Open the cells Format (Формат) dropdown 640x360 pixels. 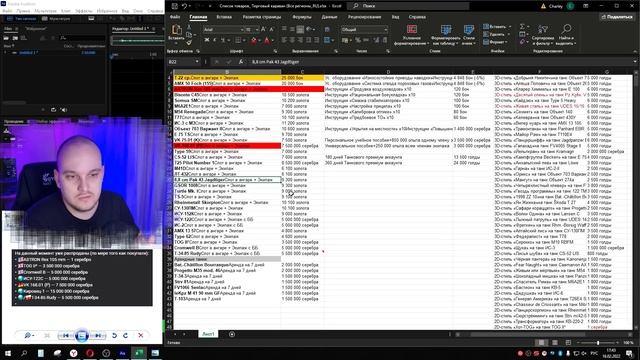coord(496,42)
